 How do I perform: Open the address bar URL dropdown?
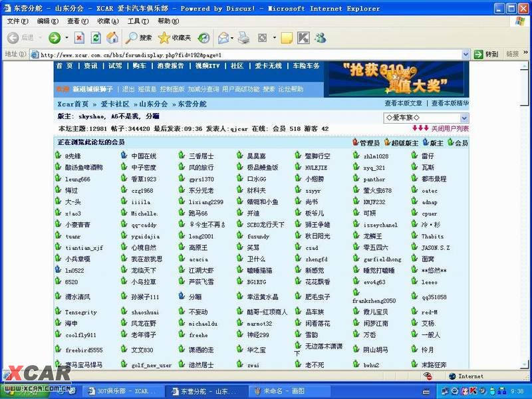(x=466, y=55)
